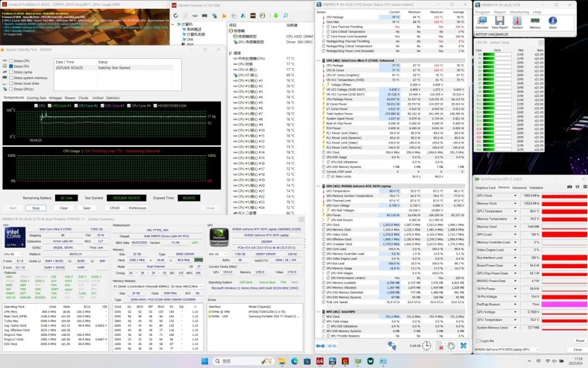This screenshot has height=368, width=588.
Task: Click the network computers icon in HWiNFO sensor footer
Action: pos(392,346)
